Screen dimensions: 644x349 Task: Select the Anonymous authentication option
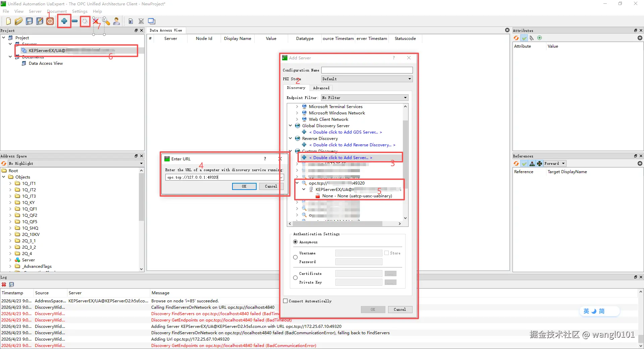pos(295,242)
